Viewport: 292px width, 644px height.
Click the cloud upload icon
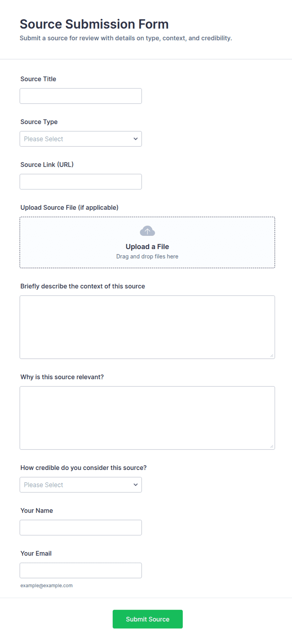click(147, 231)
